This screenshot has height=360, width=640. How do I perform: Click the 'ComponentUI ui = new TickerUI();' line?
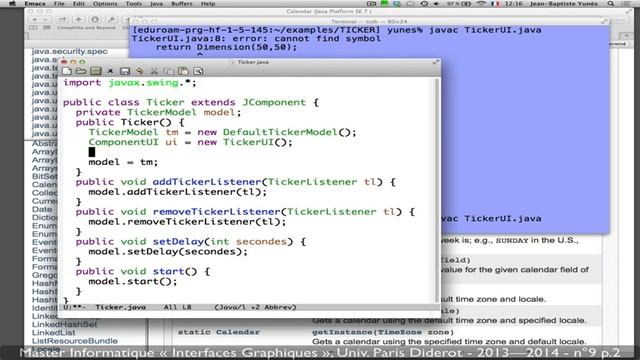(x=190, y=142)
